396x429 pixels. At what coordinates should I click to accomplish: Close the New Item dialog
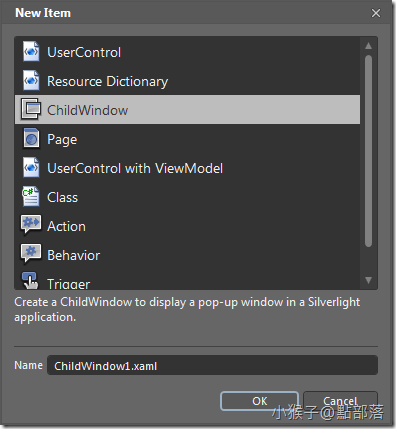click(x=376, y=13)
